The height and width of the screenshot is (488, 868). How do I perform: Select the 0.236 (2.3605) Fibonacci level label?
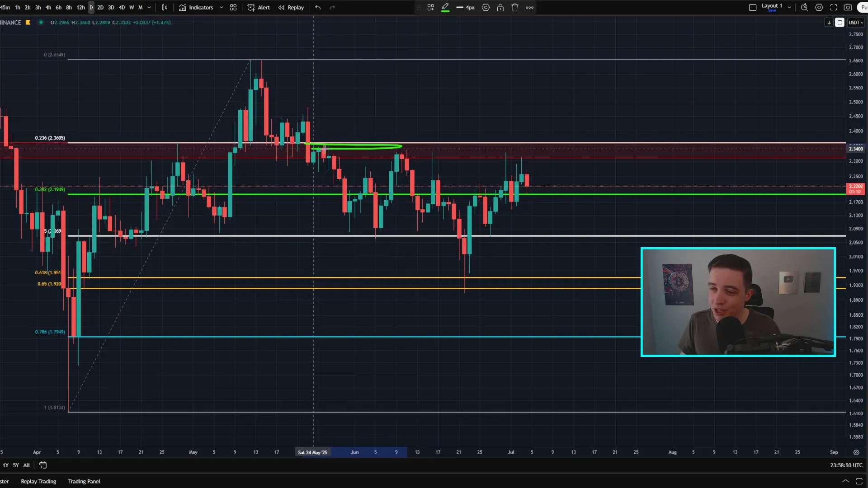pyautogui.click(x=50, y=138)
